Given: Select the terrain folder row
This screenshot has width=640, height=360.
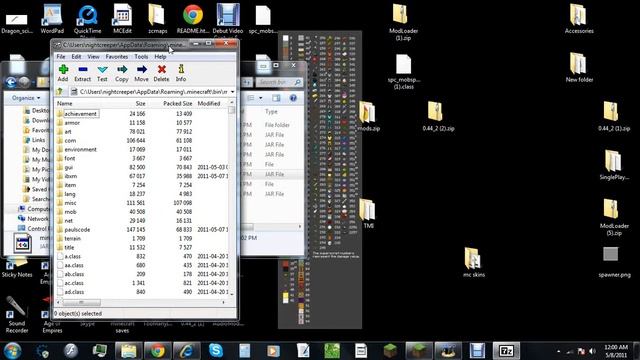Looking at the screenshot, I should tap(142, 238).
